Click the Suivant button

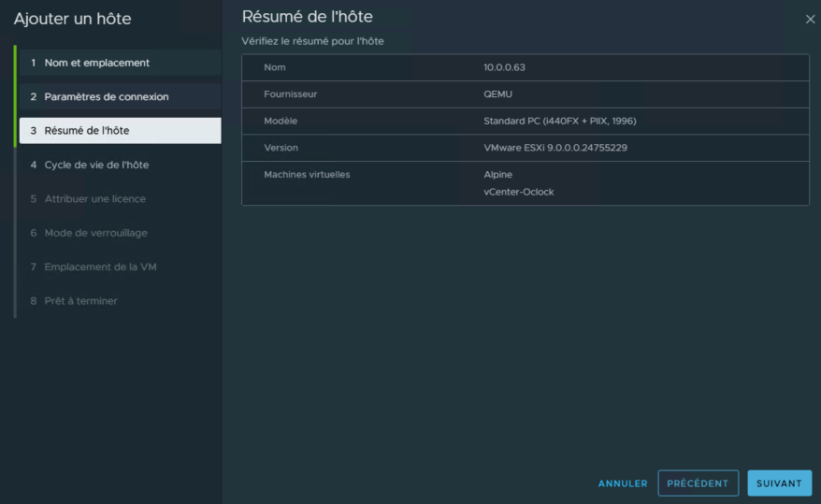click(x=779, y=483)
